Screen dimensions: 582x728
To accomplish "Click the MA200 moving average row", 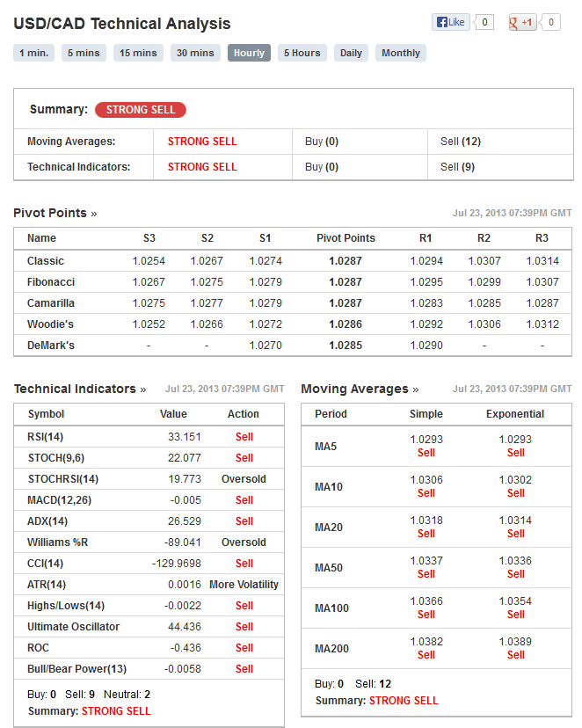I will click(x=436, y=649).
